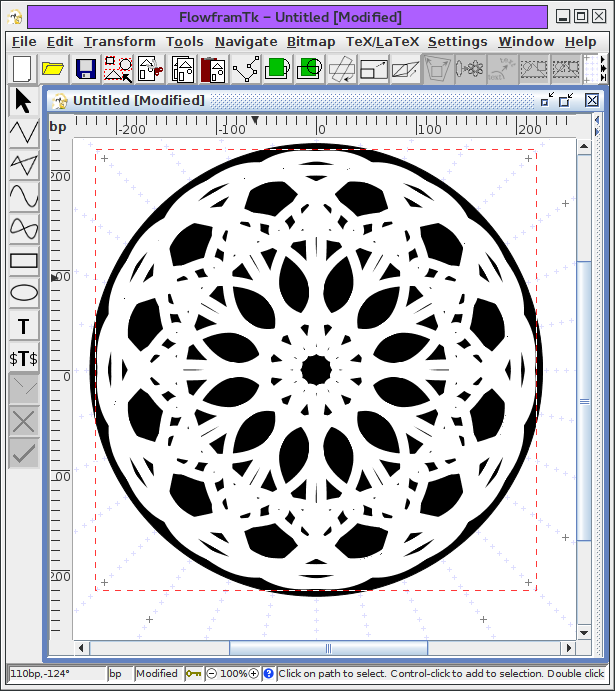Zoom out with the minus magnifier
The height and width of the screenshot is (691, 615).
coord(212,673)
